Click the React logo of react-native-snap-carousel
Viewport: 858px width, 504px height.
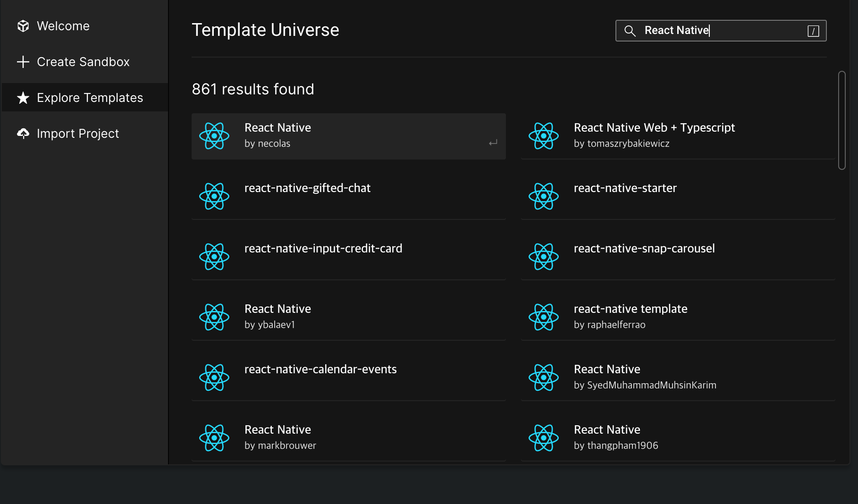click(x=544, y=257)
